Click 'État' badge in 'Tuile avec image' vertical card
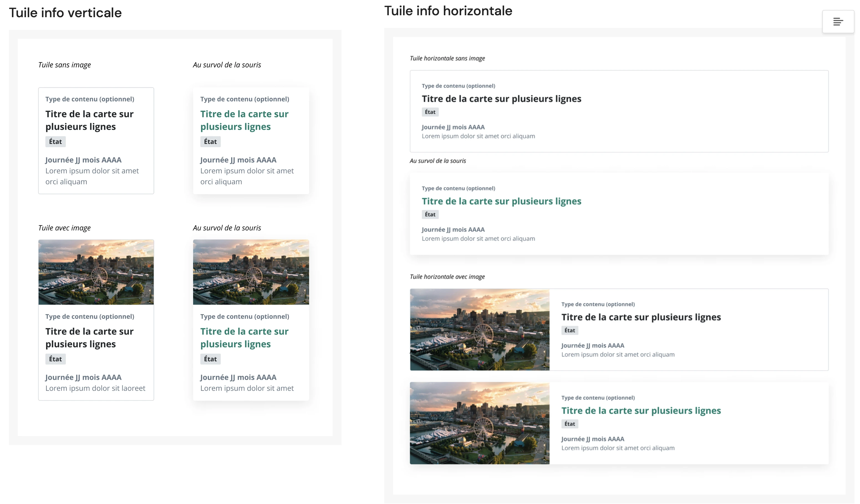The image size is (860, 504). (x=55, y=359)
